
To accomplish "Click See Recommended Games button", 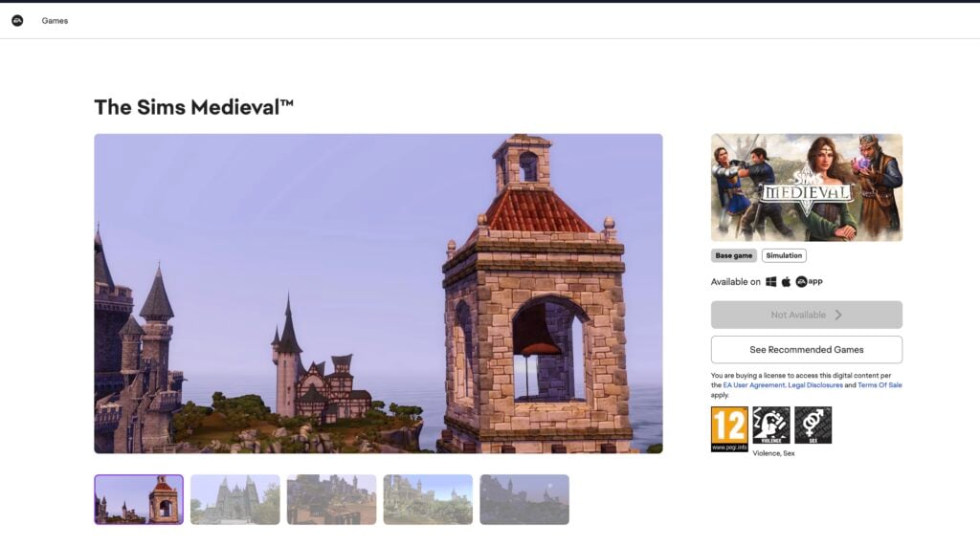I will pyautogui.click(x=806, y=350).
